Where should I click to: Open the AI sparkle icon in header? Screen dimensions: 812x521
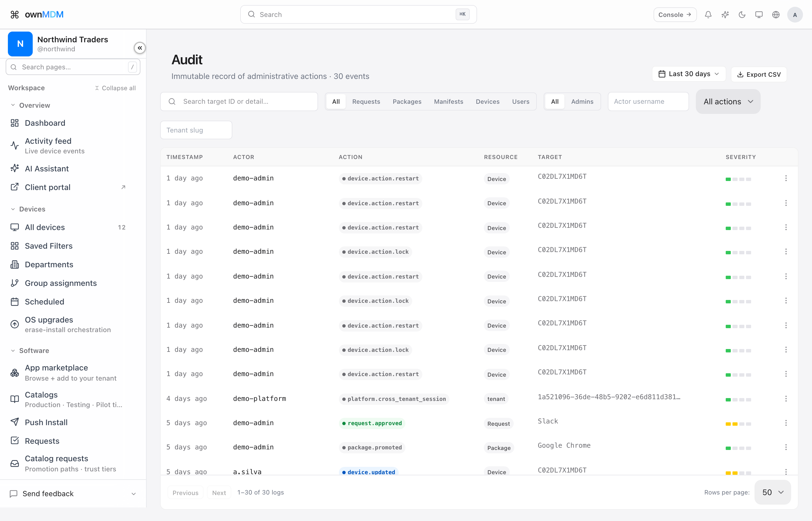(725, 15)
